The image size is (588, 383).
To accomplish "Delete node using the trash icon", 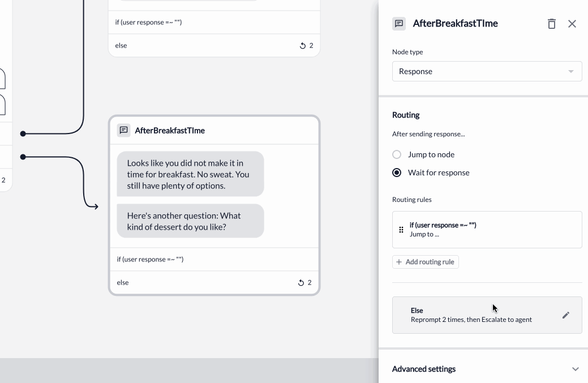I will 551,24.
